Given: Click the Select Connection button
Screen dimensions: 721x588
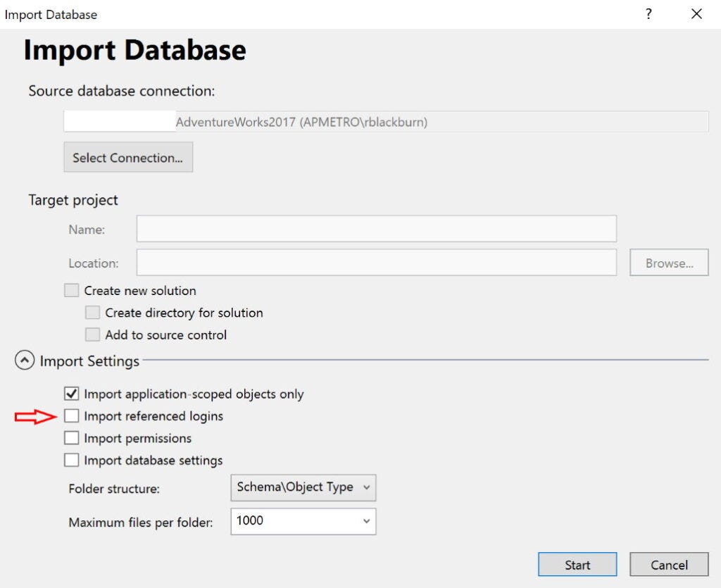Looking at the screenshot, I should 128,156.
